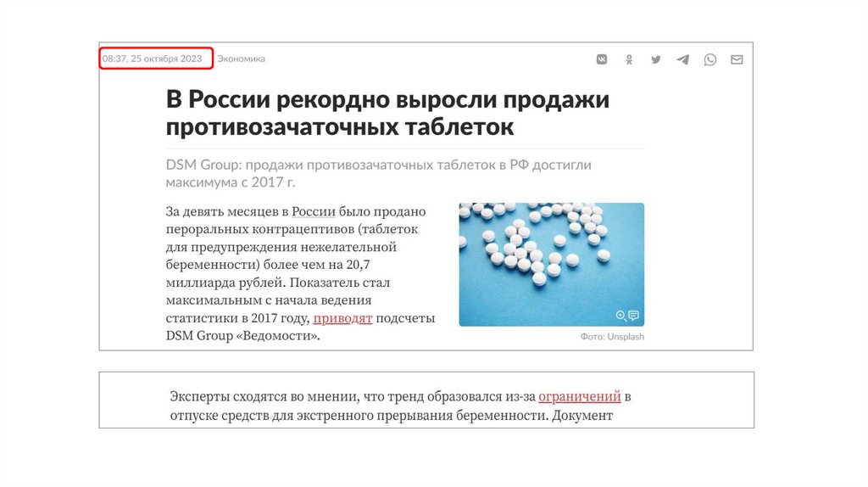
Task: Click the timestamp 08:37, 25 октября 2023
Action: coord(153,59)
